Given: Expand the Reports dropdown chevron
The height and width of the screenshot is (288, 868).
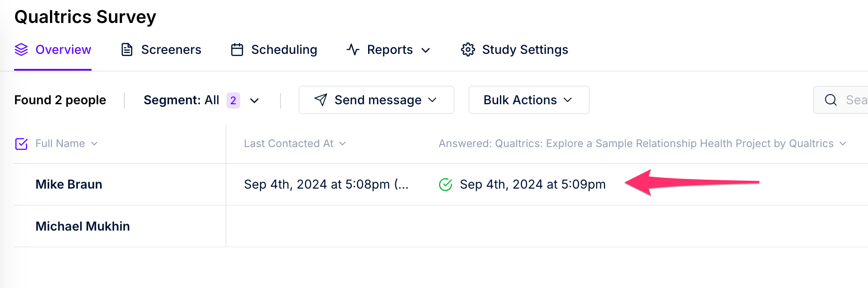Looking at the screenshot, I should click(426, 50).
